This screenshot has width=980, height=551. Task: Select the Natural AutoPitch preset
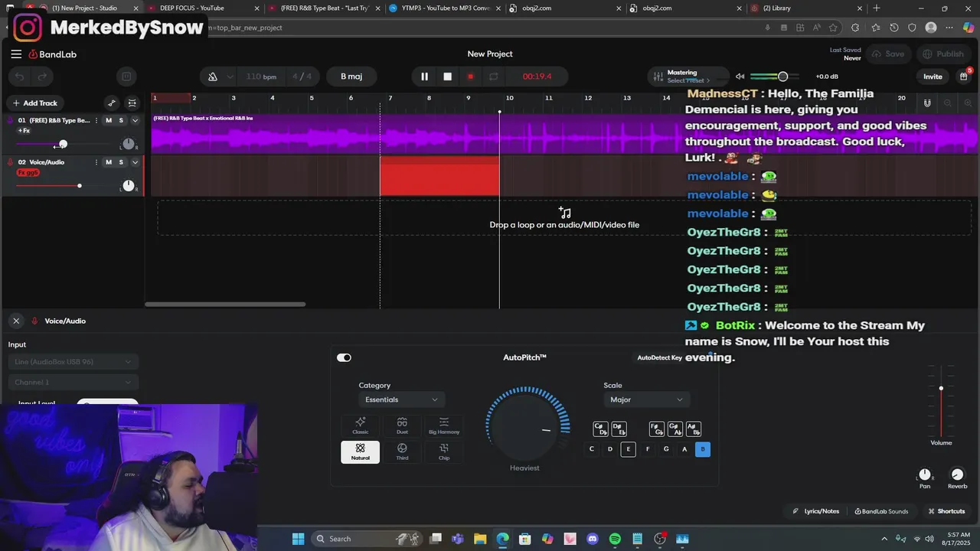coord(360,452)
